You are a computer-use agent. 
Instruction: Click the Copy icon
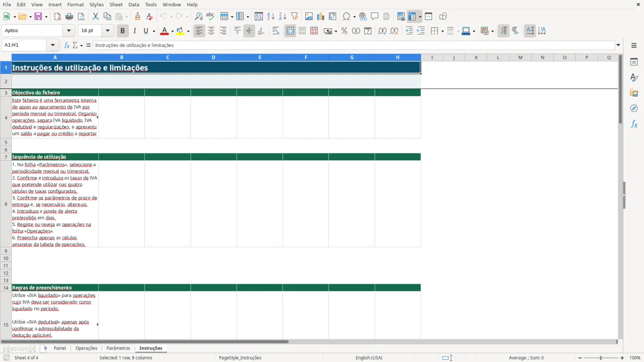click(107, 17)
